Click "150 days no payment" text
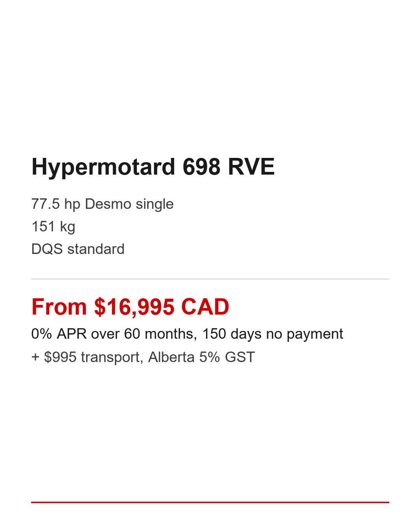Viewport: 420px width, 525px height. 272,334
